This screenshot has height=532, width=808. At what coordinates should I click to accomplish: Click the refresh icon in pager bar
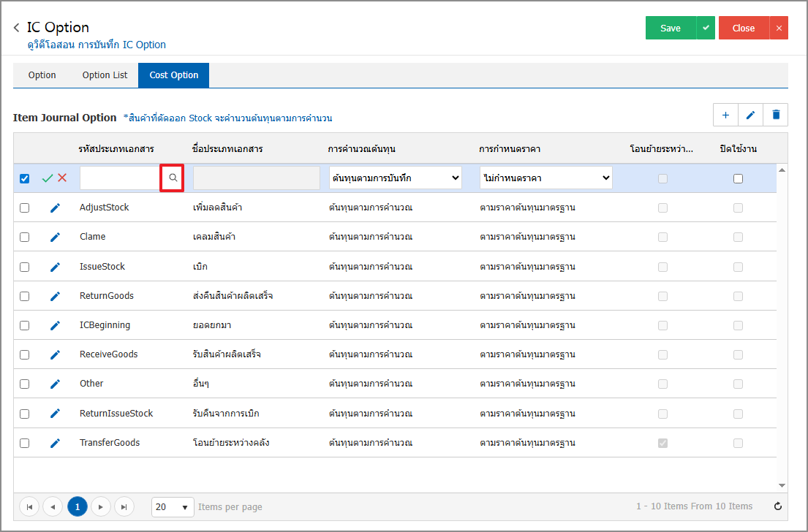point(778,506)
